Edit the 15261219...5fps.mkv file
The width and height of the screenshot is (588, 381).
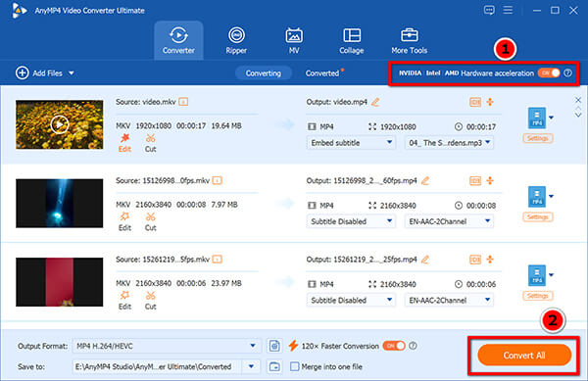(x=124, y=300)
